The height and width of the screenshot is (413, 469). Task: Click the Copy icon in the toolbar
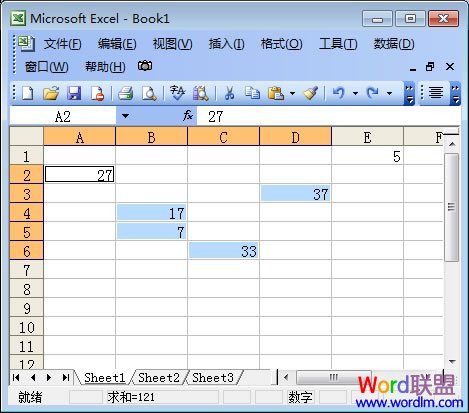(252, 93)
